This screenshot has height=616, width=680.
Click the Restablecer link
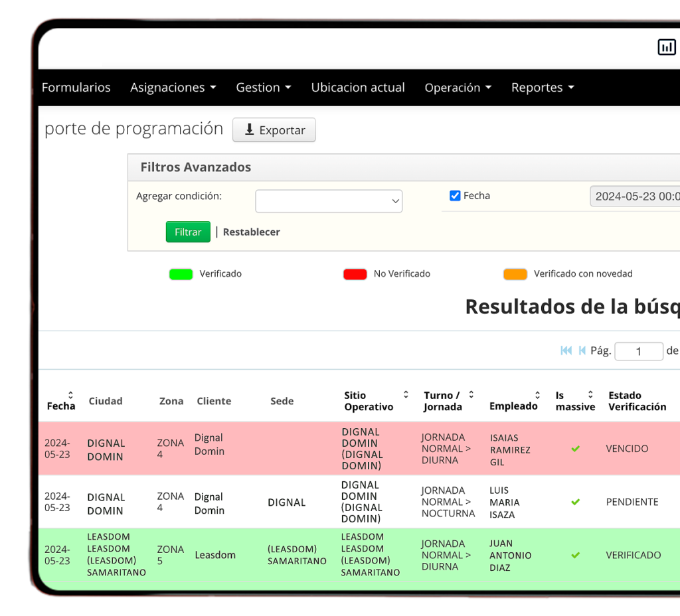251,232
